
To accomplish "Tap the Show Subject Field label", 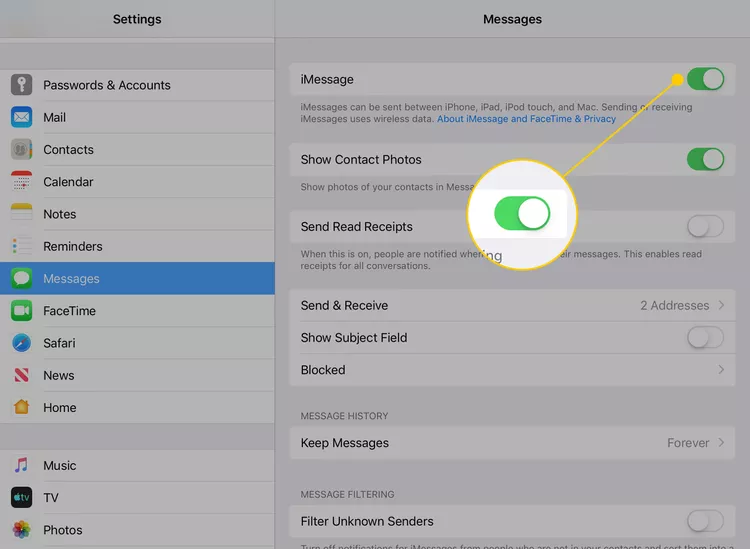I will [354, 338].
